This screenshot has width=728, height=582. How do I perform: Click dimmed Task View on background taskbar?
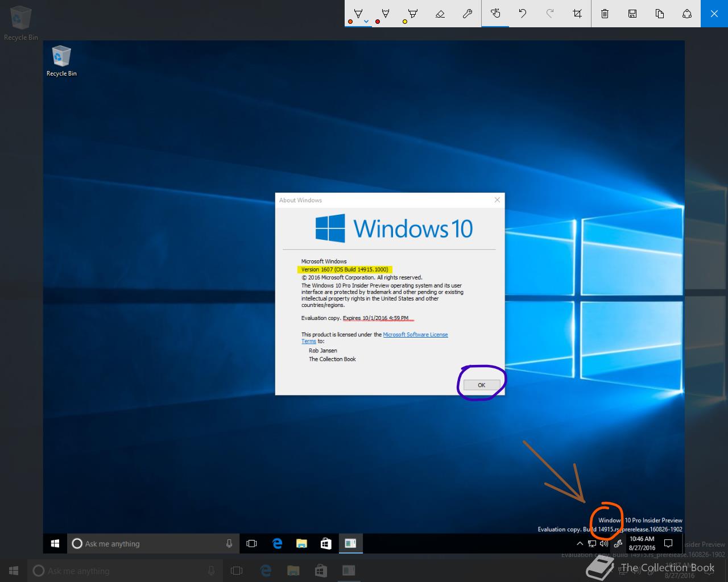(x=237, y=571)
